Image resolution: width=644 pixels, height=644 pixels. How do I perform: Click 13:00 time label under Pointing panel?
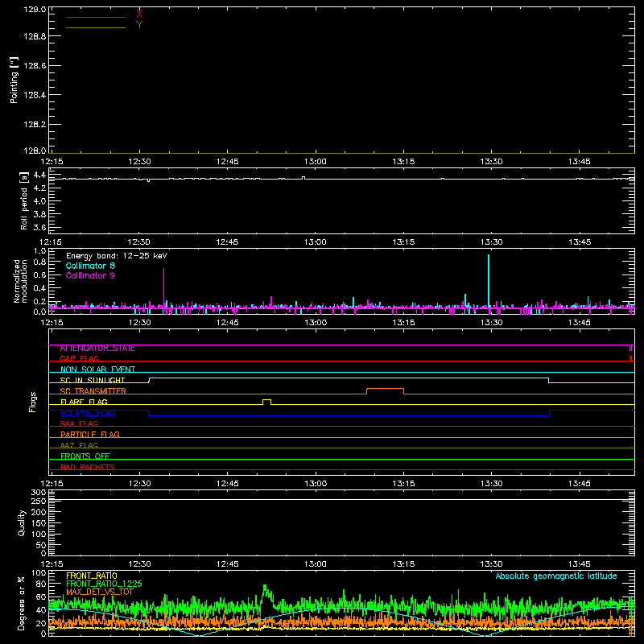(316, 162)
